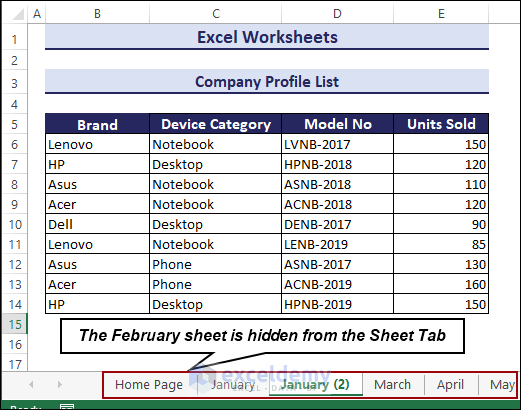Select the units sold value 160
The height and width of the screenshot is (410, 521).
(441, 284)
